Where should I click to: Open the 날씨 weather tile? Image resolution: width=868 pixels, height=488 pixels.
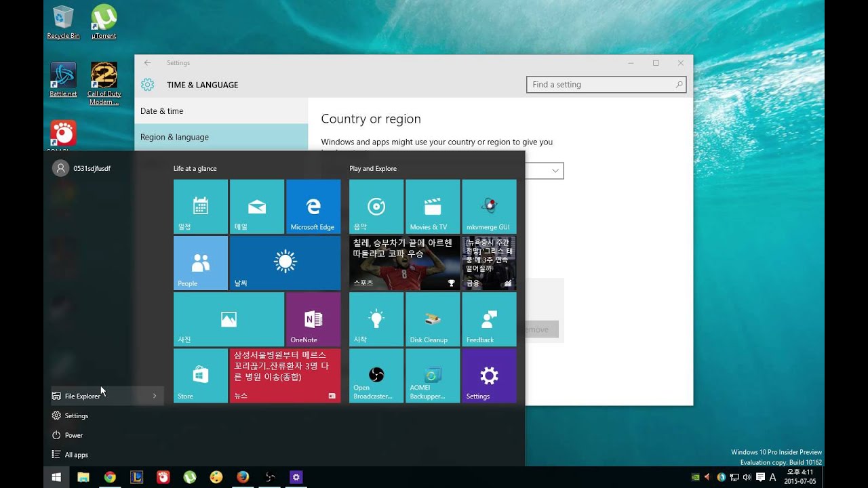pos(285,263)
